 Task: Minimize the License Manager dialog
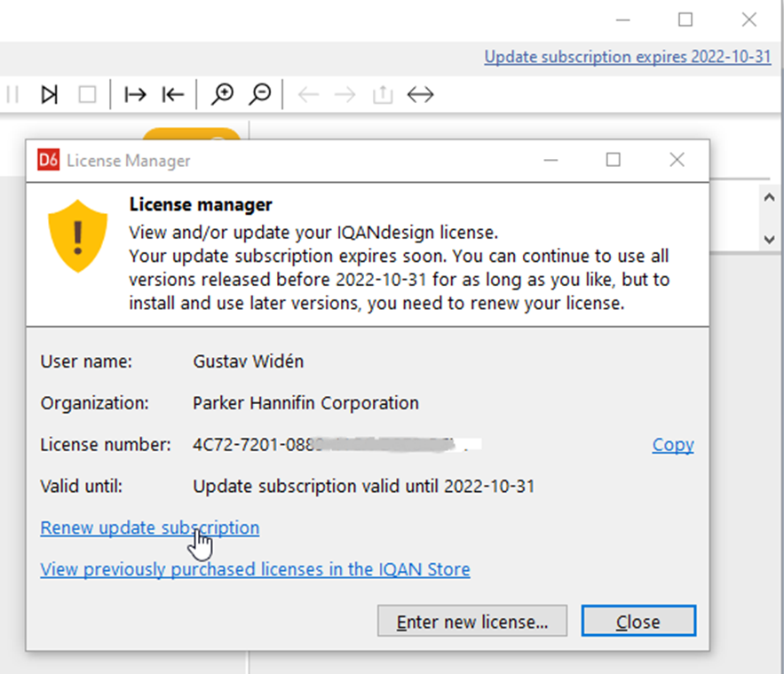pyautogui.click(x=551, y=160)
